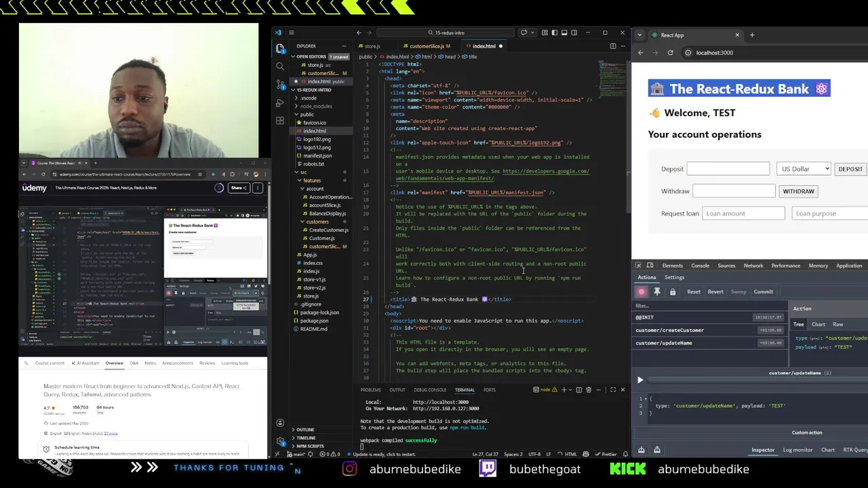Open manifest.json in the Explorer tree
This screenshot has width=868, height=488.
click(x=317, y=156)
